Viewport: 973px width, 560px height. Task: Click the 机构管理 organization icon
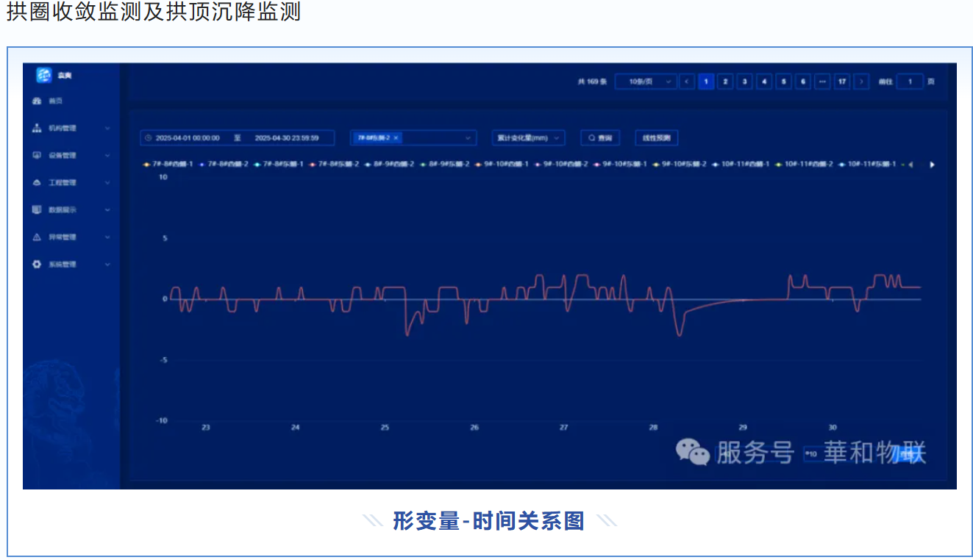(37, 128)
